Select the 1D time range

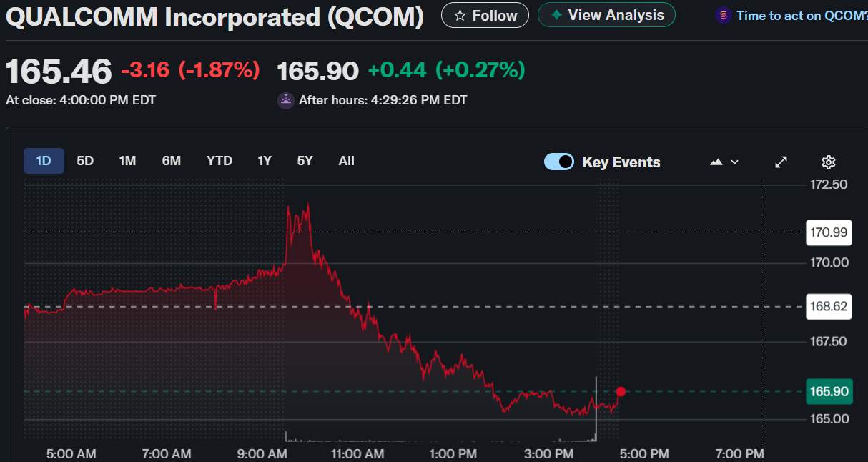coord(44,161)
